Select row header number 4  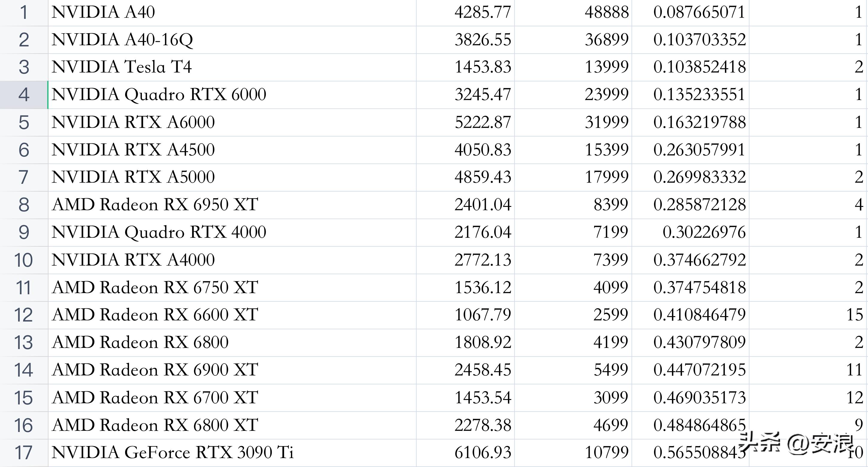24,95
